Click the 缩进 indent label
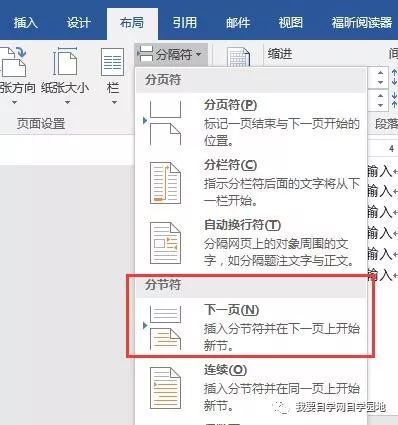 point(280,54)
